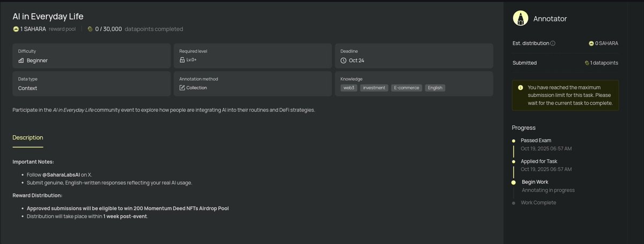Click the Est. distribution label
Screen dimensions: 644x244
tap(531, 43)
